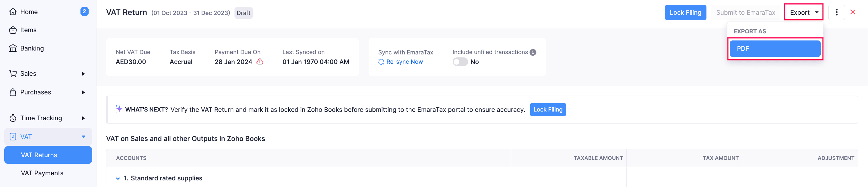Collapse the Standard rated supplies row
Screen dimensions: 868x187
click(x=118, y=178)
